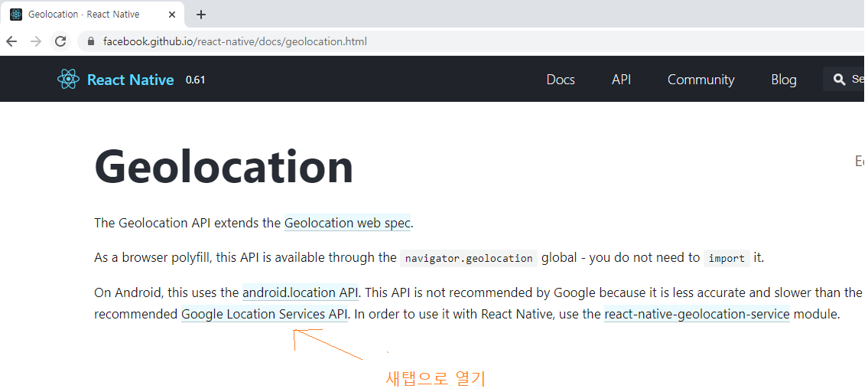Click the Geolocation page heading

pyautogui.click(x=223, y=166)
